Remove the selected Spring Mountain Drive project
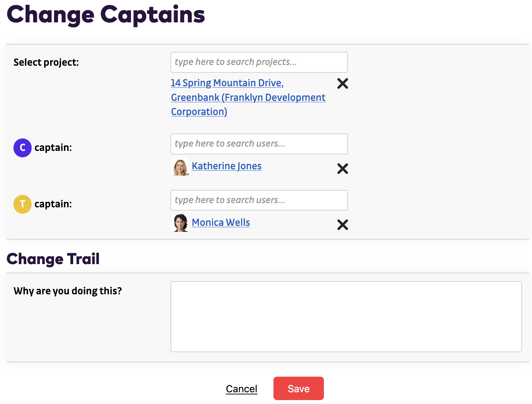532x404 pixels. click(342, 83)
